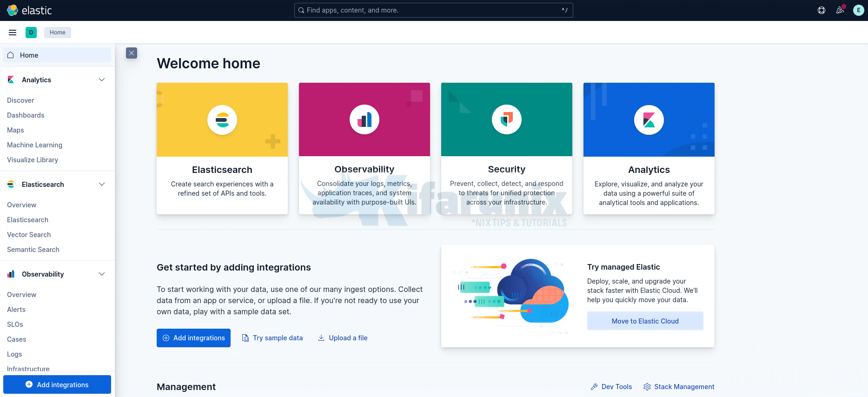This screenshot has width=868, height=397.
Task: Toggle the hamburger navigation menu
Action: point(13,33)
